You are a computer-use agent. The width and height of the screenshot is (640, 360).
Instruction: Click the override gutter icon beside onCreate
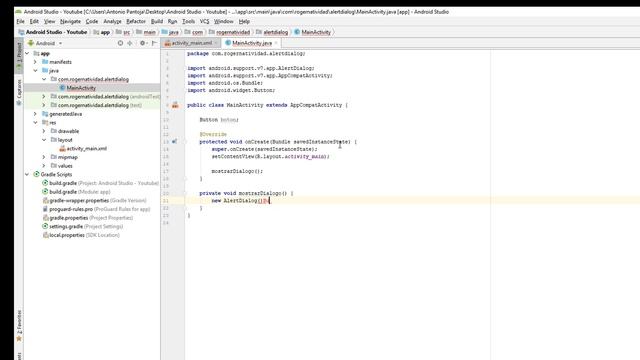click(x=174, y=142)
